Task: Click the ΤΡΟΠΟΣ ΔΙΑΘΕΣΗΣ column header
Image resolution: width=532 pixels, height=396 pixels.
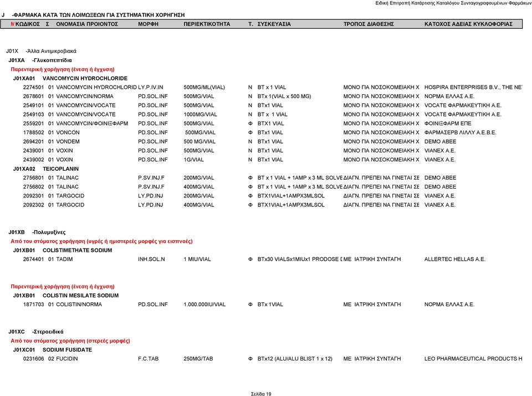Action: point(369,24)
